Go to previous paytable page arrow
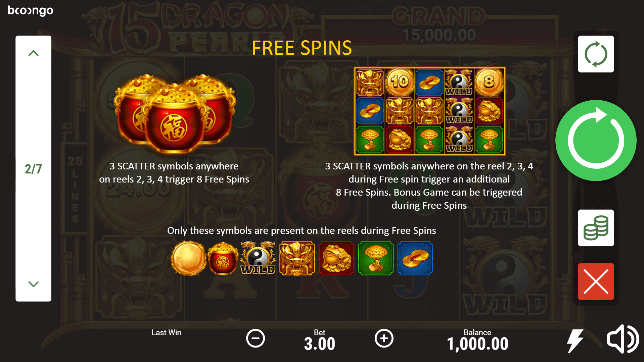Viewport: 644px width, 362px height. click(33, 53)
